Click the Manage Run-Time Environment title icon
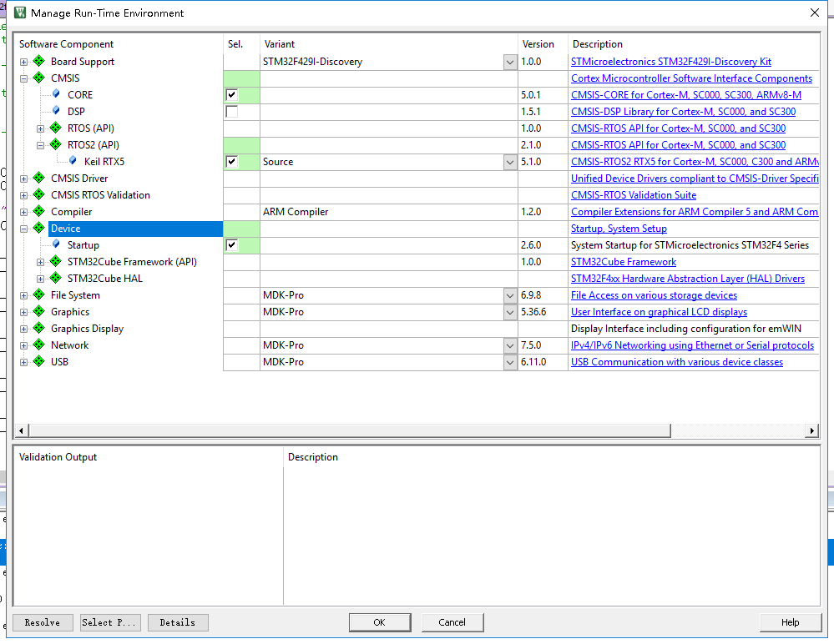Screen dimensions: 834x644 [20, 13]
